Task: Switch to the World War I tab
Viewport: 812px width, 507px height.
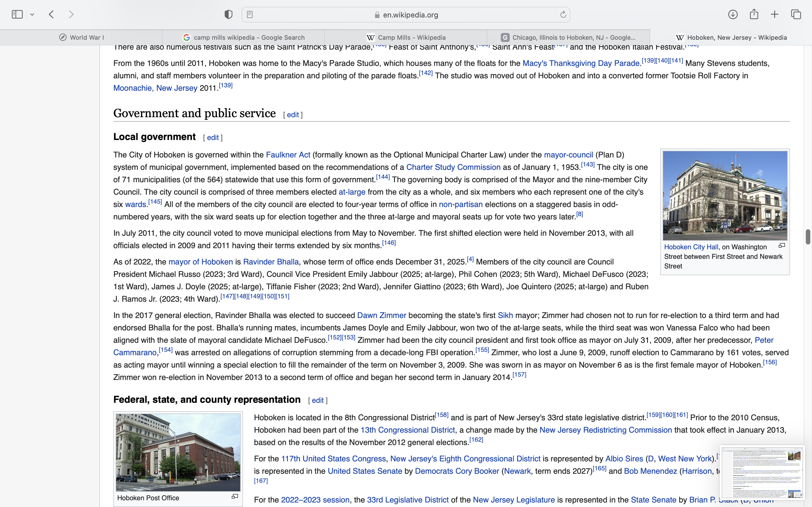Action: pyautogui.click(x=81, y=37)
